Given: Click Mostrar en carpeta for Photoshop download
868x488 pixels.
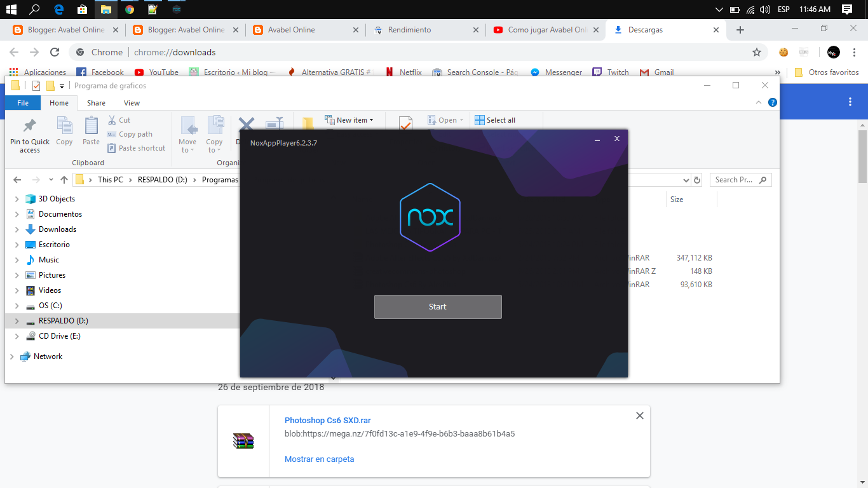Looking at the screenshot, I should (x=320, y=459).
